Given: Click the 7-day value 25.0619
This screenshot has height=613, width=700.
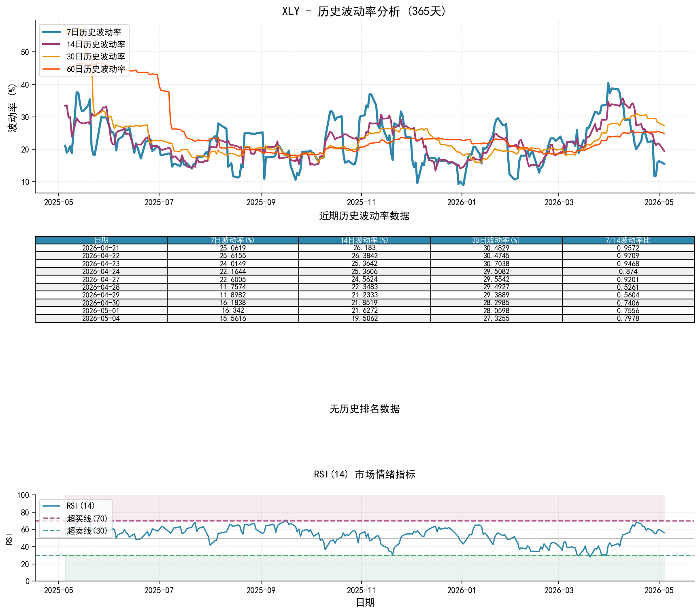Looking at the screenshot, I should pos(233,248).
